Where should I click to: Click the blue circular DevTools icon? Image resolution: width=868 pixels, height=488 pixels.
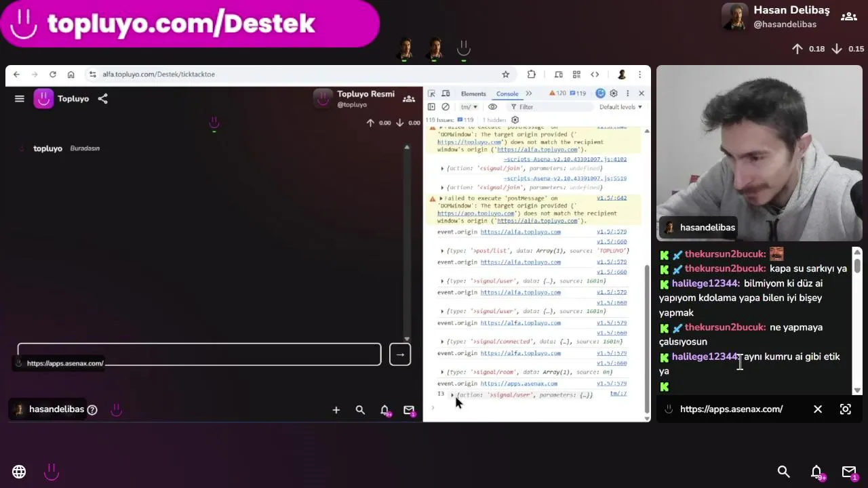point(600,94)
